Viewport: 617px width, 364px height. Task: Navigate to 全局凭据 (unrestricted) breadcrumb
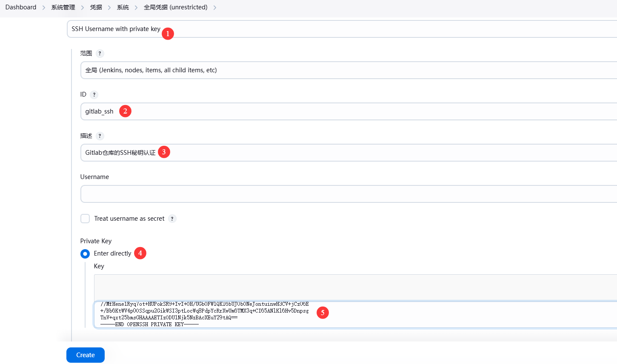pyautogui.click(x=175, y=7)
